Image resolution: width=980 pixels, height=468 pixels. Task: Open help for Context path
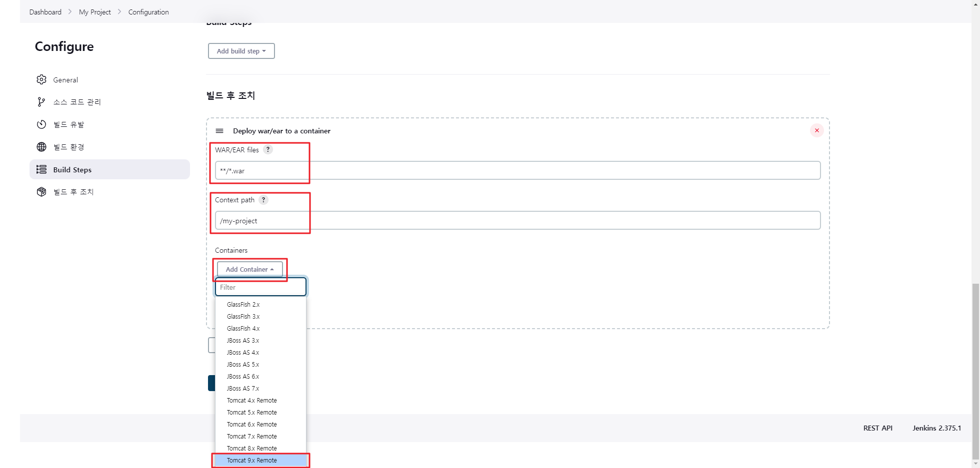click(263, 200)
